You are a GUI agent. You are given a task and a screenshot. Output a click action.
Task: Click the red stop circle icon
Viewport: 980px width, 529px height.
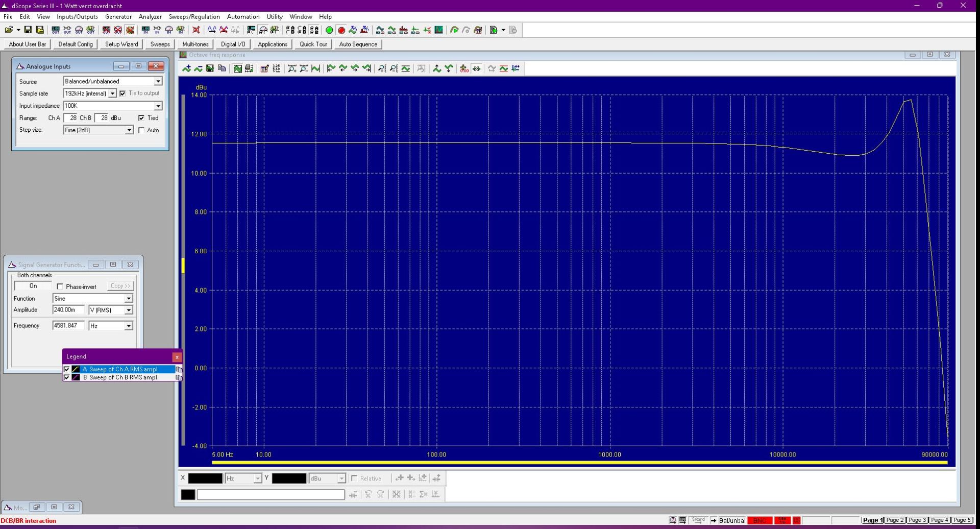[x=341, y=30]
